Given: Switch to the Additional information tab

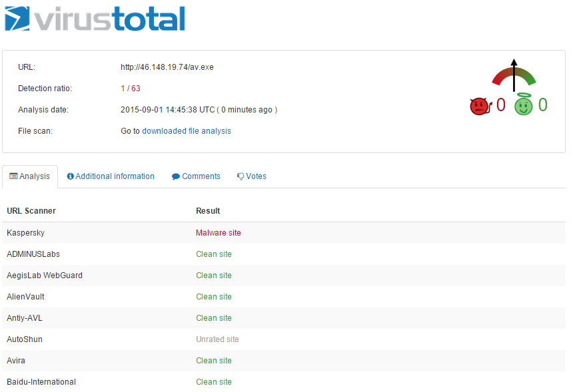Looking at the screenshot, I should [111, 176].
